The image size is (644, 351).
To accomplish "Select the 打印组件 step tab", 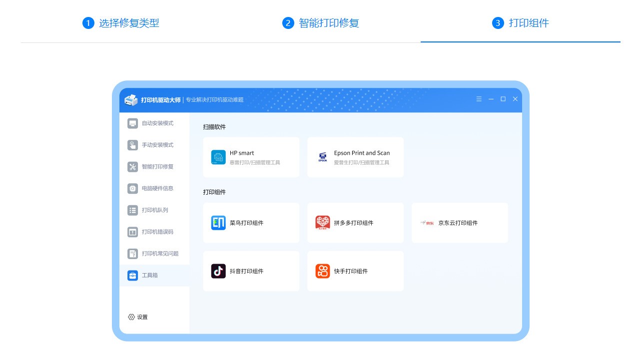I will click(x=520, y=23).
